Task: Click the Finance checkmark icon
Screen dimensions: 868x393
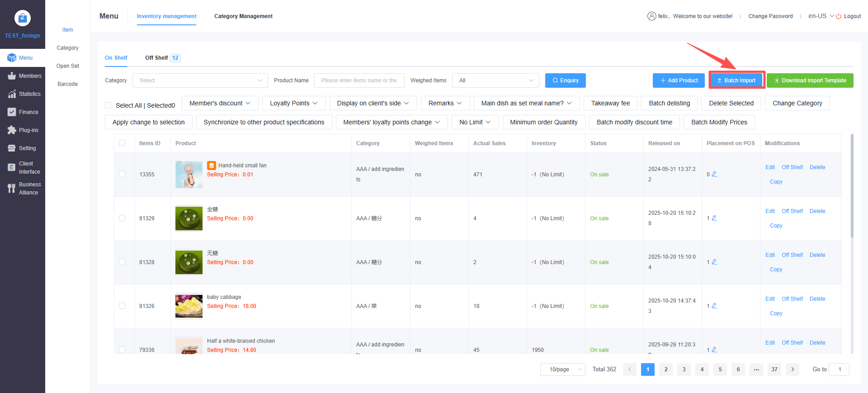Action: (x=12, y=112)
